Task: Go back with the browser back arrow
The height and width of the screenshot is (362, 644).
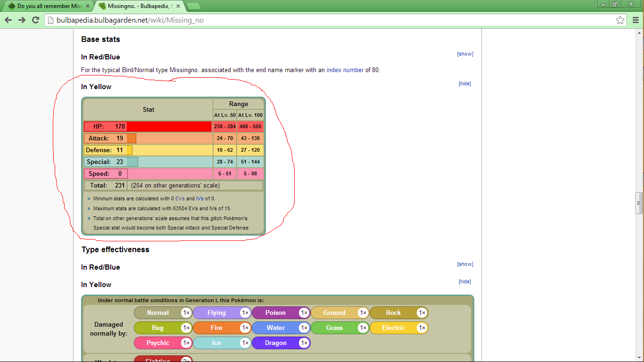Action: [x=8, y=20]
